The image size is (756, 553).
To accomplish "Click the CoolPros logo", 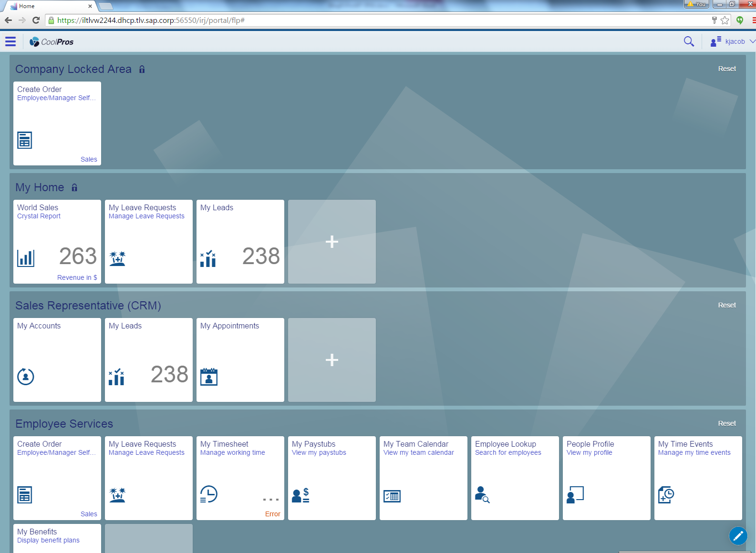I will click(x=52, y=42).
